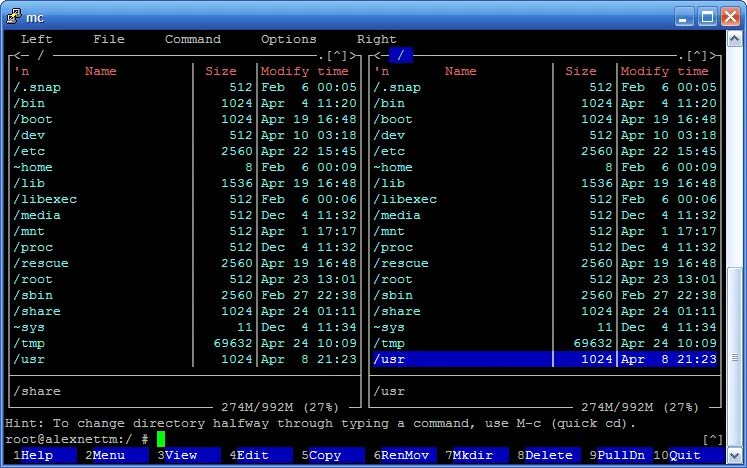The image size is (747, 468).
Task: Click the vertical scrollbar thumb
Action: click(x=734, y=357)
